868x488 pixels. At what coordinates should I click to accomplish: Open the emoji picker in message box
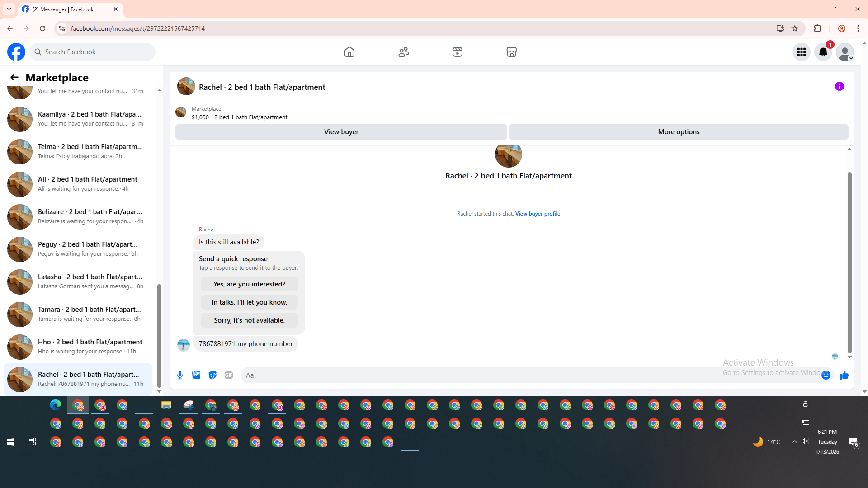click(x=826, y=375)
